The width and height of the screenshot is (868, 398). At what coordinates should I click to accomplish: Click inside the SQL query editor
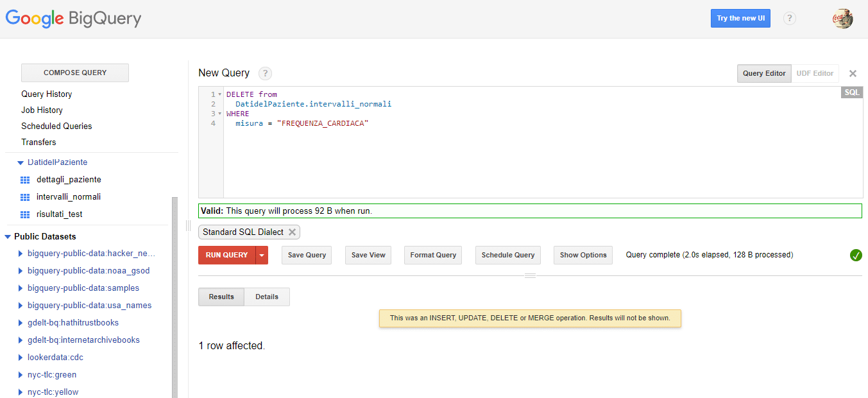(x=542, y=143)
